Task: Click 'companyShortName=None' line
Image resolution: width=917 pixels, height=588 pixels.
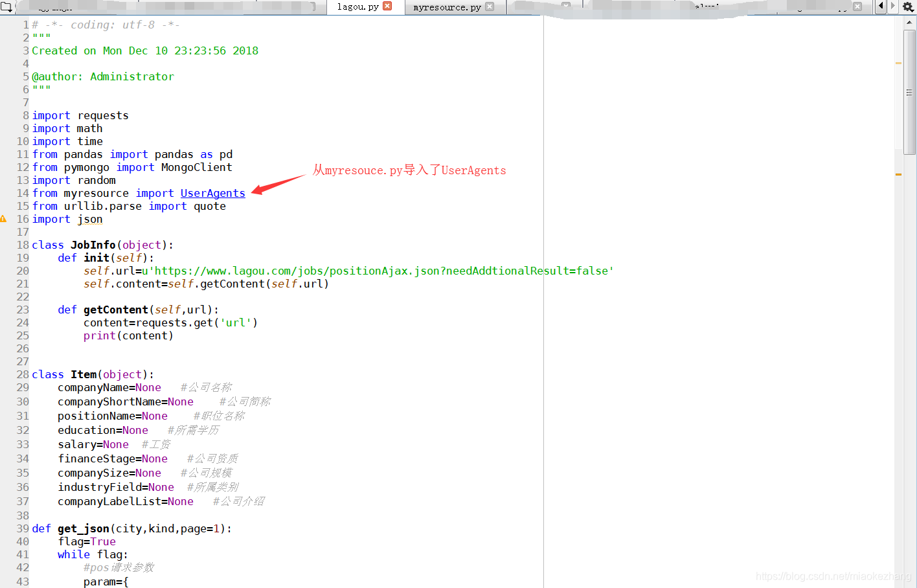Action: (126, 401)
